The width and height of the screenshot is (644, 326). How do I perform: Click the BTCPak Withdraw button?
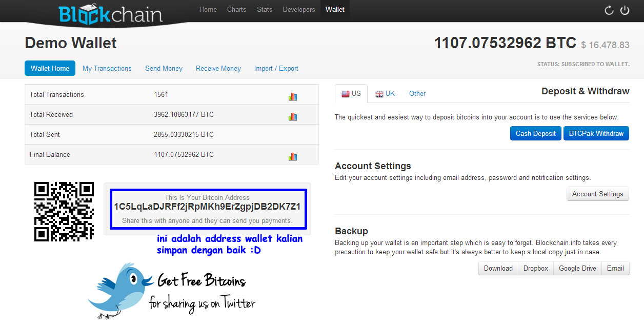(596, 133)
